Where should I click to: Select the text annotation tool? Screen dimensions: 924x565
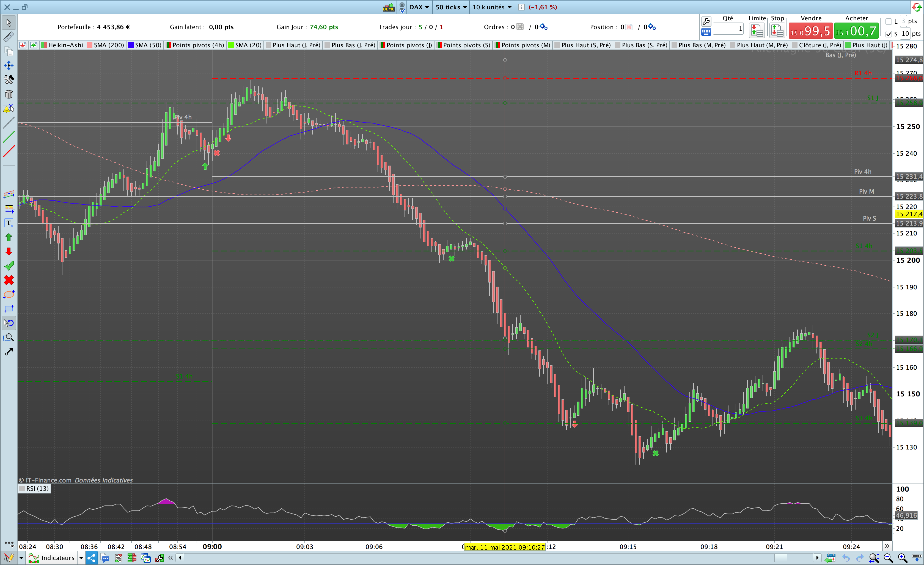click(x=9, y=223)
